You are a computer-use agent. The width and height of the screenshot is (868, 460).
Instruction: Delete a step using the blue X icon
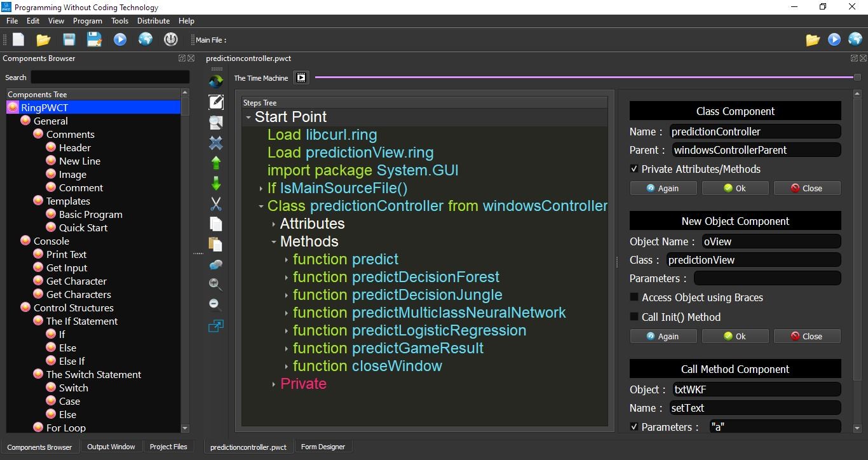(215, 143)
